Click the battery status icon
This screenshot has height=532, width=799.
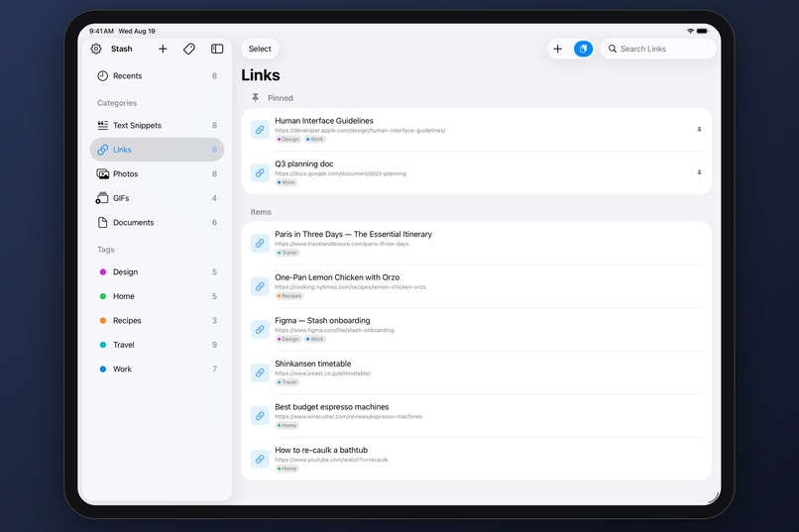702,31
